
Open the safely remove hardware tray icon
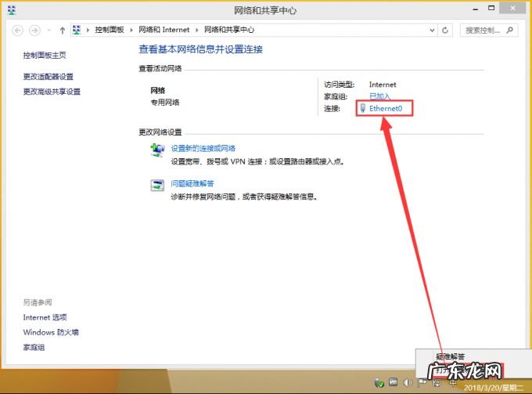(x=379, y=383)
